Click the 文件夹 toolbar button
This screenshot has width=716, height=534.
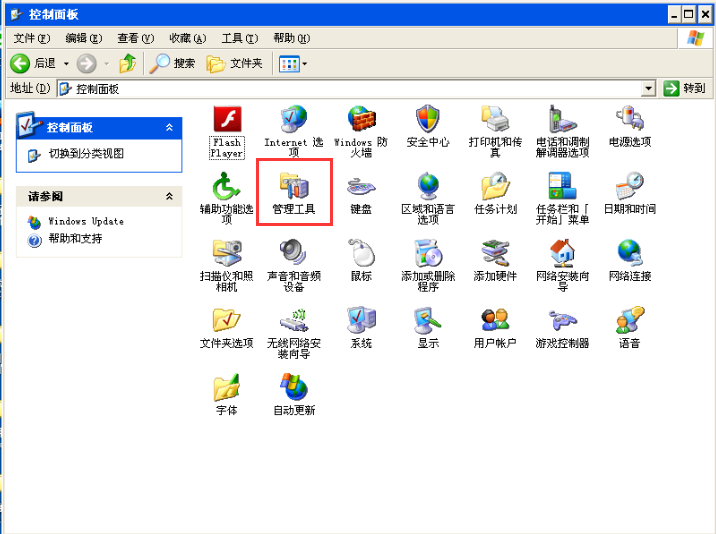tap(235, 63)
